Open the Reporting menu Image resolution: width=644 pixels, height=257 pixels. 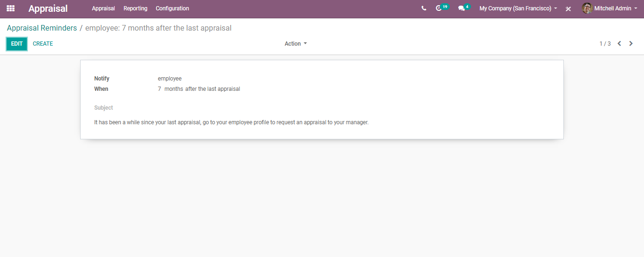[x=135, y=8]
